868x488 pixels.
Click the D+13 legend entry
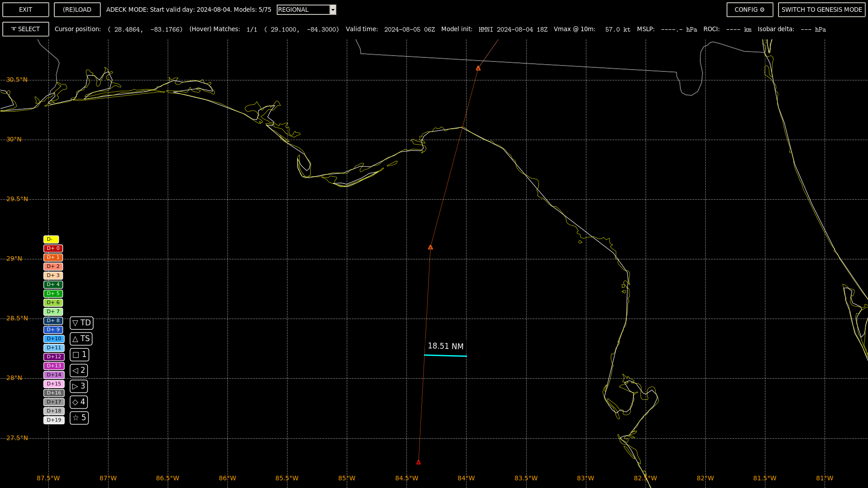tap(54, 366)
